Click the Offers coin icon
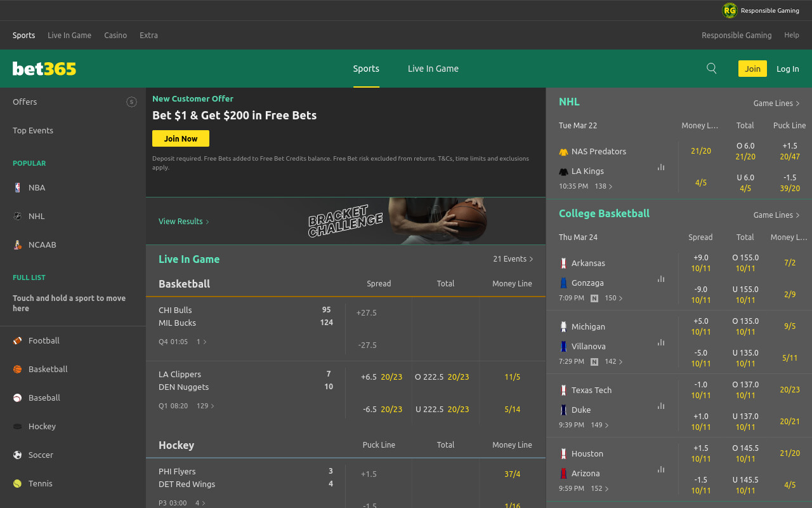This screenshot has width=812, height=508. point(131,102)
